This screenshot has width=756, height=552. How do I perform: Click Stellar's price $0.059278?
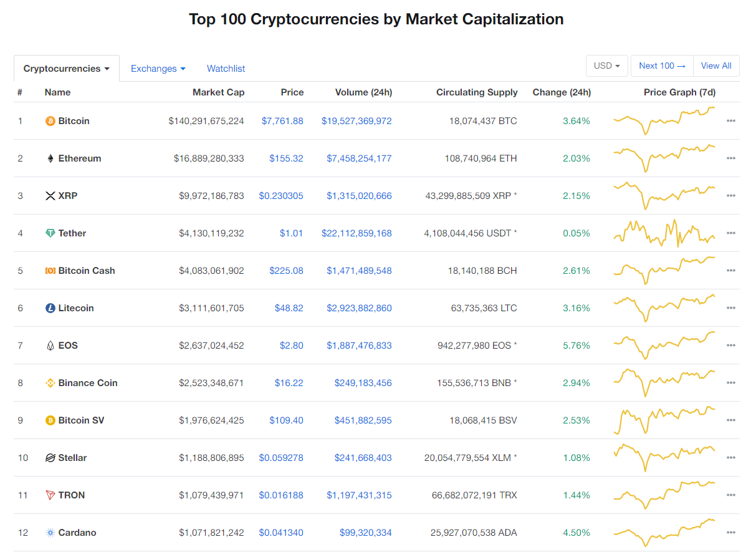tap(281, 458)
